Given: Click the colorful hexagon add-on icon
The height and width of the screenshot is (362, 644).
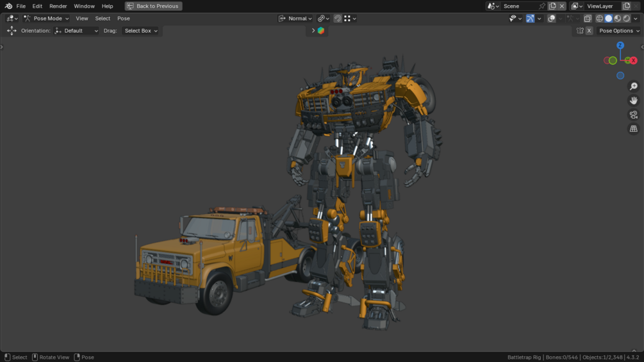Looking at the screenshot, I should (321, 31).
